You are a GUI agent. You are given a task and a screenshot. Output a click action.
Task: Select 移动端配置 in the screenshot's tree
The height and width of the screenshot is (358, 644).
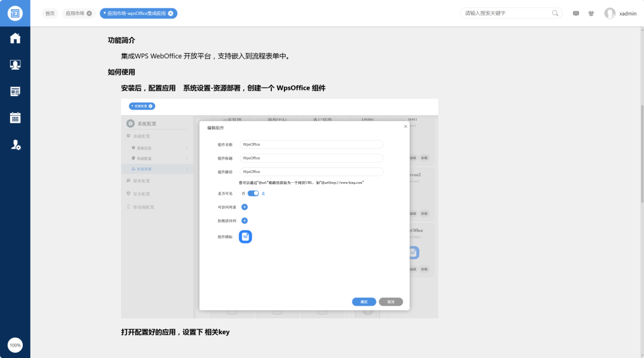143,207
